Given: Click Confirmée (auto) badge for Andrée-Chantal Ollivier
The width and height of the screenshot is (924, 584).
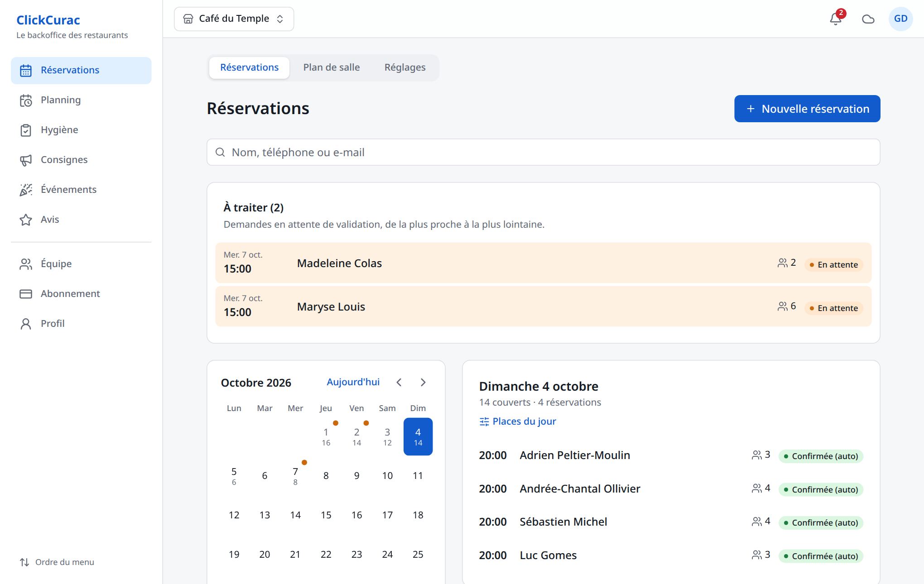Looking at the screenshot, I should 821,490.
